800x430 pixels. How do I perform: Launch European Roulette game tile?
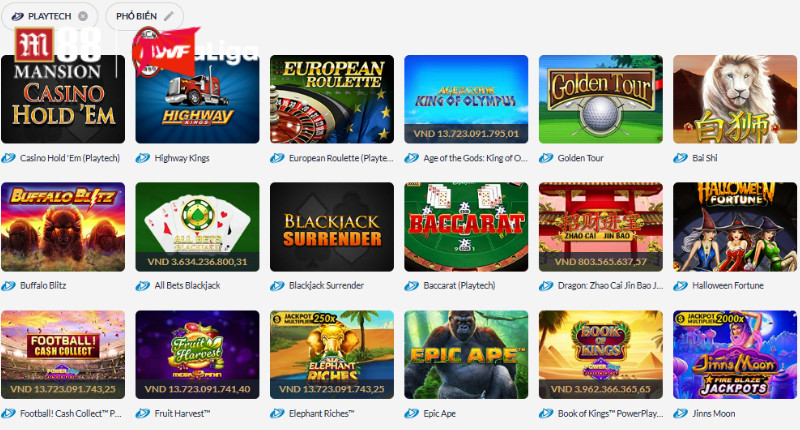point(332,99)
